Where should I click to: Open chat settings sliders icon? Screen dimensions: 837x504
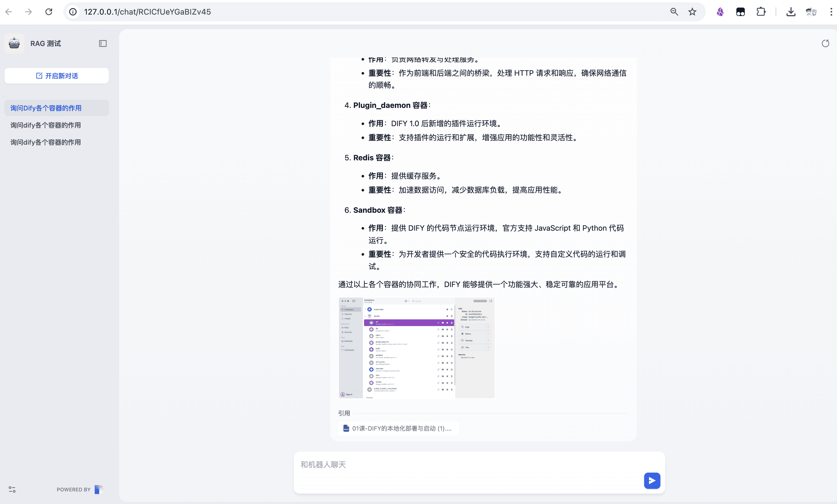pyautogui.click(x=12, y=489)
